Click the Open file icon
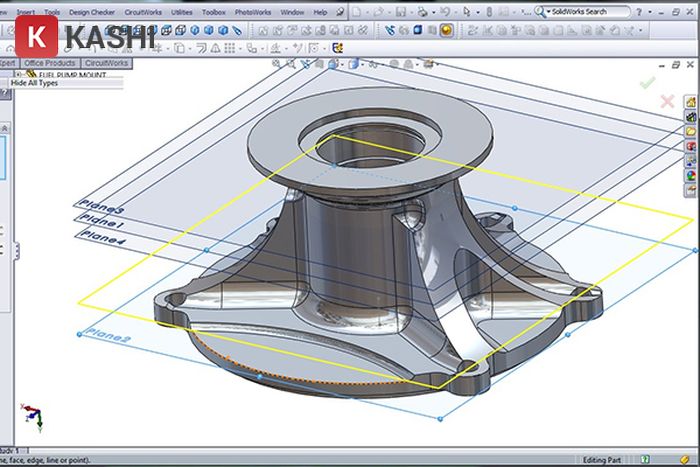The height and width of the screenshot is (467, 700). tap(379, 13)
